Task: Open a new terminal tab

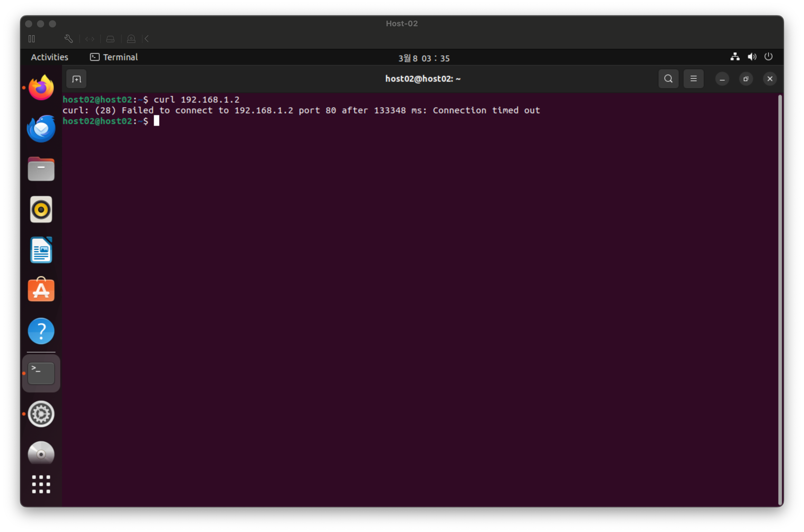Action: tap(77, 79)
